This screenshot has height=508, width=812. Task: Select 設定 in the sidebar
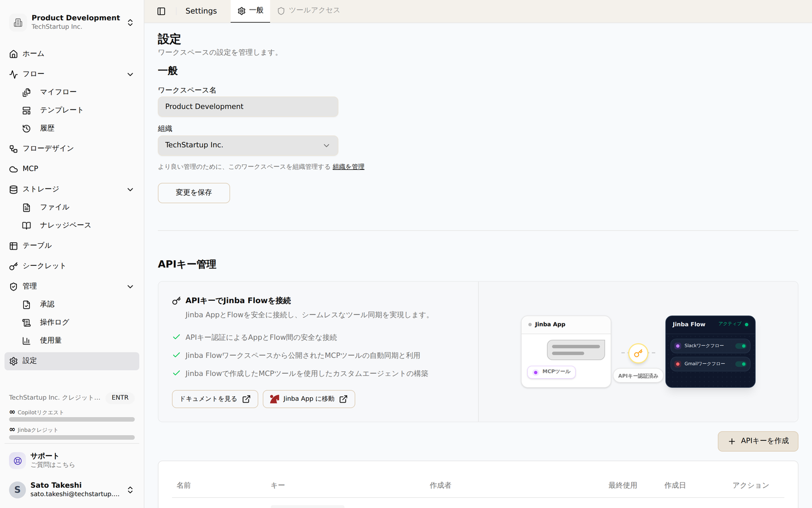pyautogui.click(x=72, y=361)
